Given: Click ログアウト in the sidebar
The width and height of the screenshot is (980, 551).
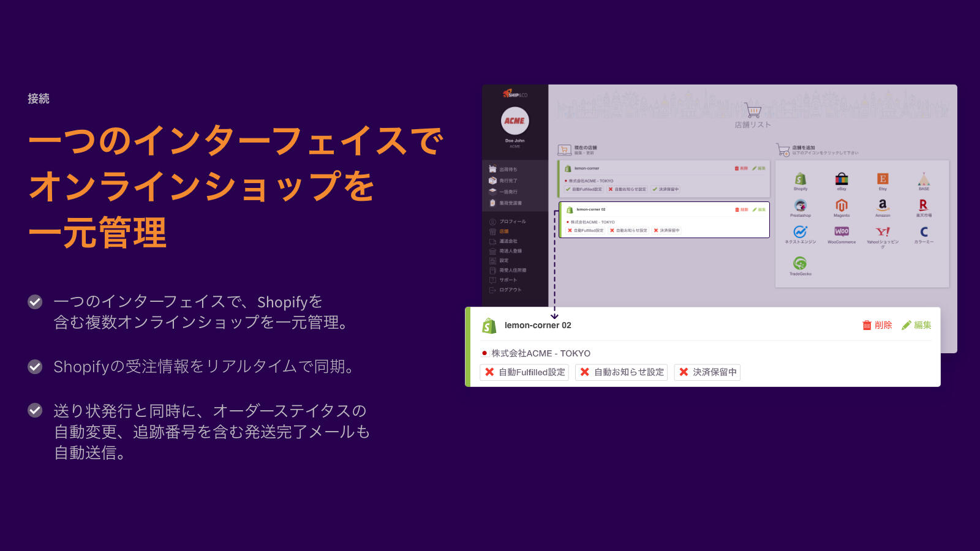Looking at the screenshot, I should tap(510, 290).
